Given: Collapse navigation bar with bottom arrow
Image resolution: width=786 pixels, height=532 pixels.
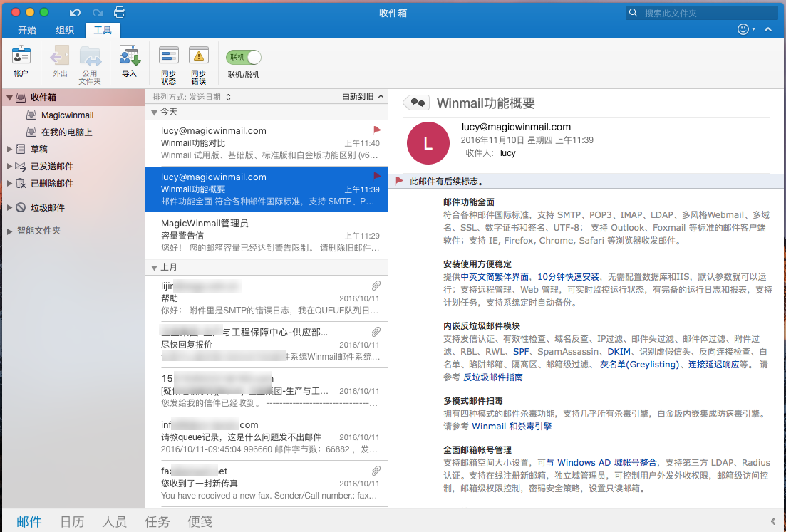Looking at the screenshot, I should tap(773, 521).
